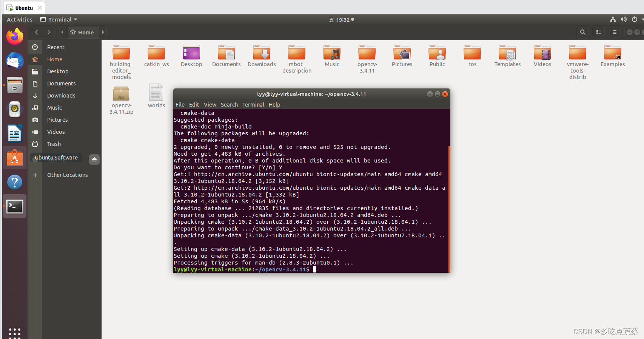Open the terminal Help menu
644x339 pixels.
[274, 105]
